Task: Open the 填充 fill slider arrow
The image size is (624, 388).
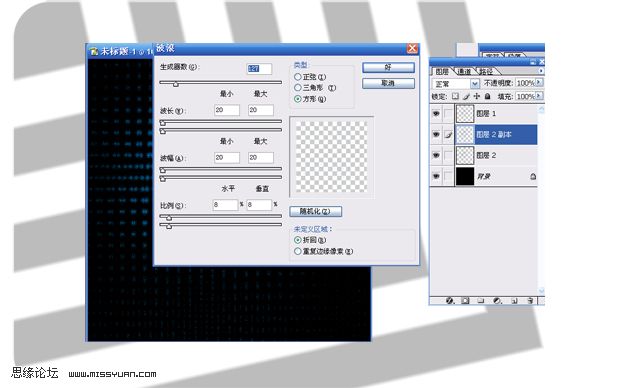Action: coord(539,96)
